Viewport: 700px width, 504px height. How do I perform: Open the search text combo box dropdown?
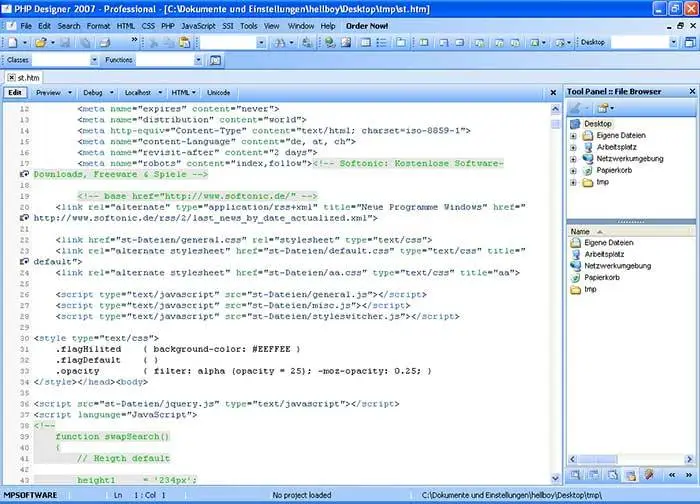[x=261, y=43]
